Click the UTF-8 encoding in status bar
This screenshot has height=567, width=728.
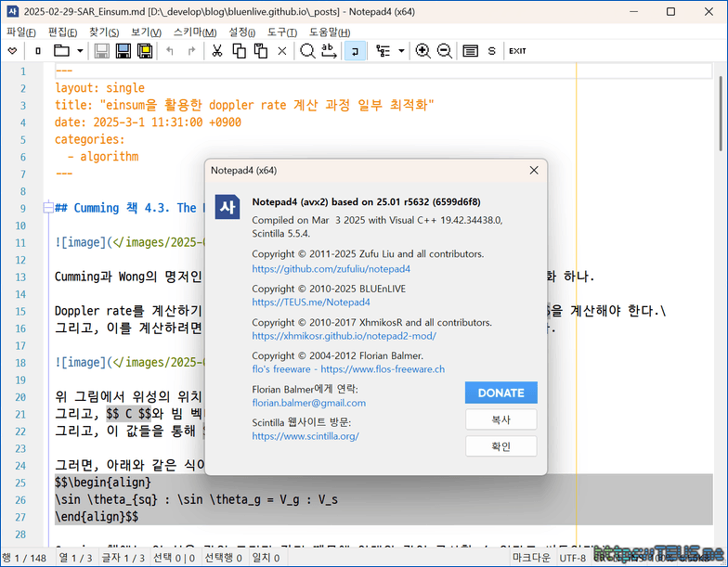[x=572, y=558]
